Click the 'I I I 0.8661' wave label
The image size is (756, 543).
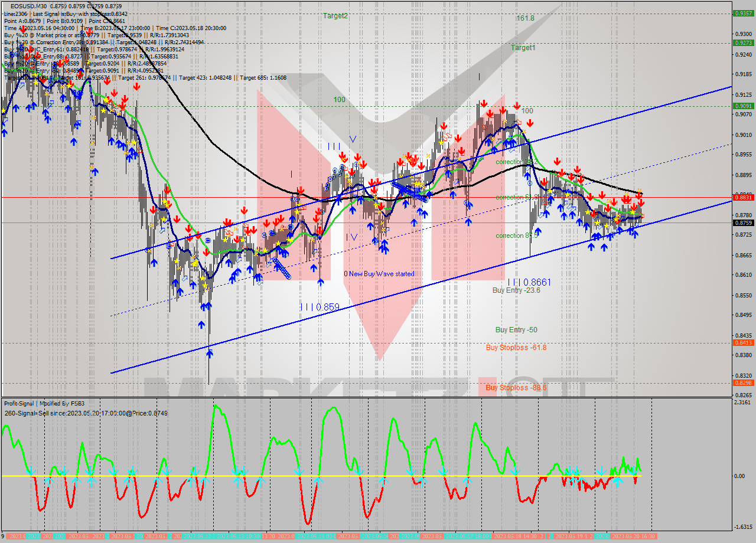coord(529,282)
